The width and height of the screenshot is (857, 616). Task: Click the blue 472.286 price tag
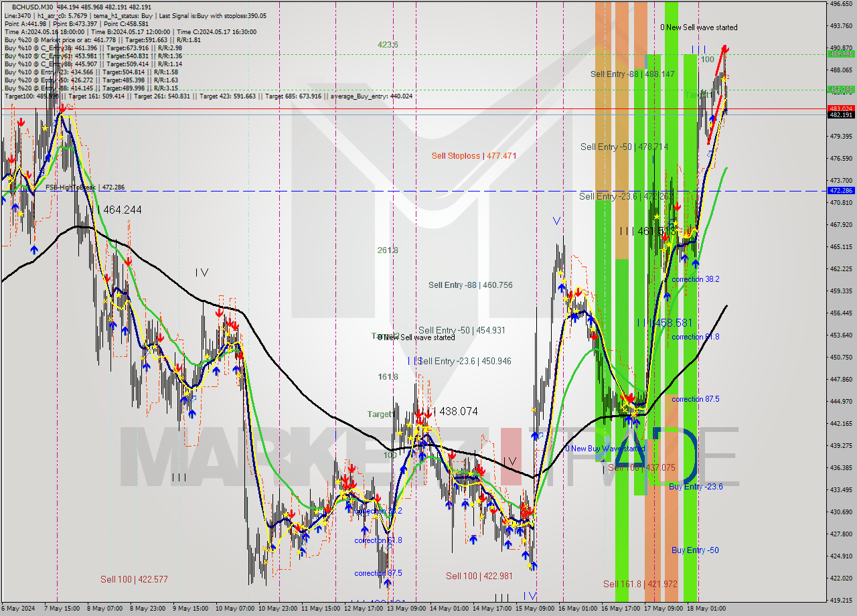click(842, 191)
